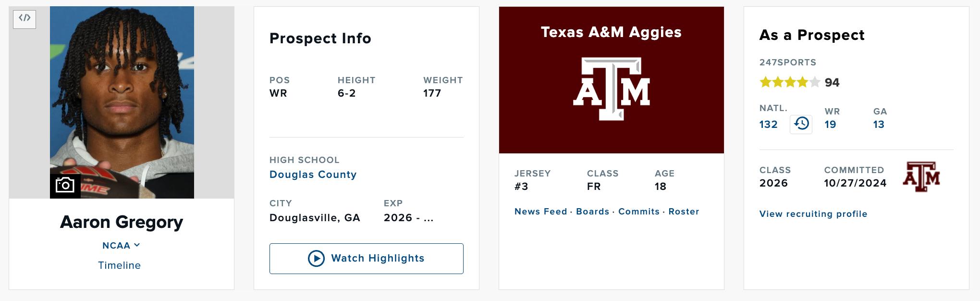Click the Texas A&M logo on banner

(611, 89)
